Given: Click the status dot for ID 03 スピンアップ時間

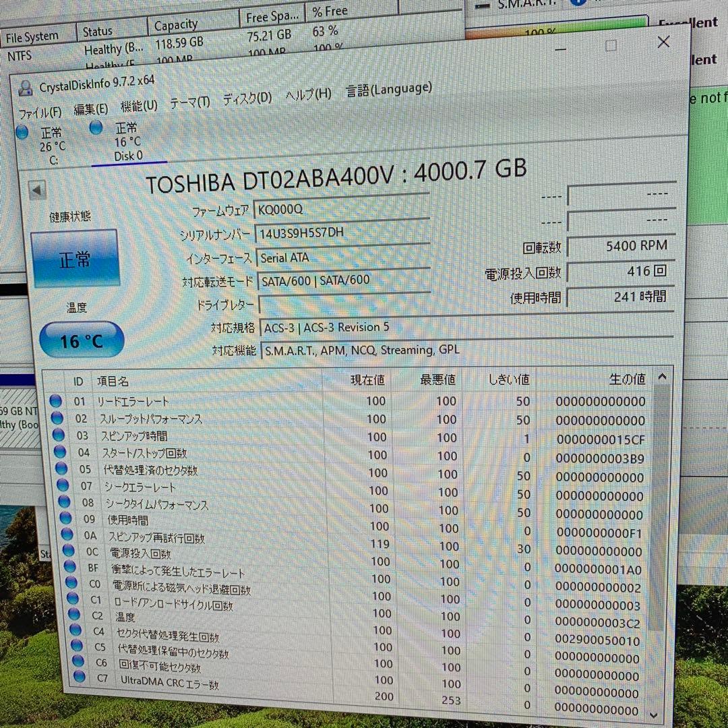Looking at the screenshot, I should click(x=59, y=435).
